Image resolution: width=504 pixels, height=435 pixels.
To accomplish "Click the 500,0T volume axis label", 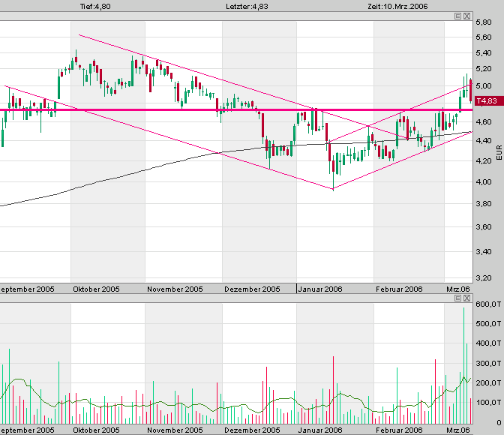I will point(488,323).
